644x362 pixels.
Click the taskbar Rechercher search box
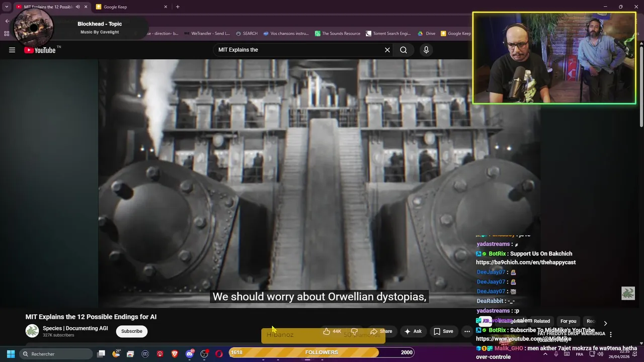click(56, 354)
